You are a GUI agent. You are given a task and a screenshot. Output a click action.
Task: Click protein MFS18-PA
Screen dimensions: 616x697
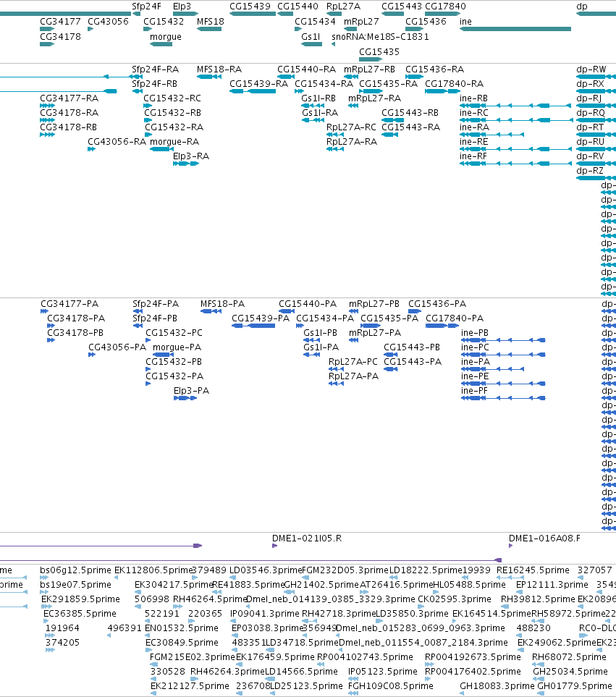223,304
